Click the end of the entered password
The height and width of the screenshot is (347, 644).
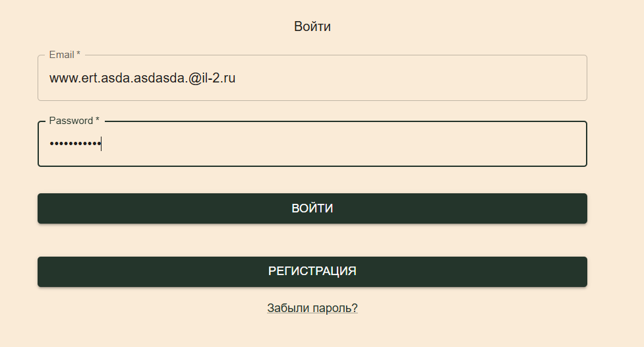coord(100,144)
